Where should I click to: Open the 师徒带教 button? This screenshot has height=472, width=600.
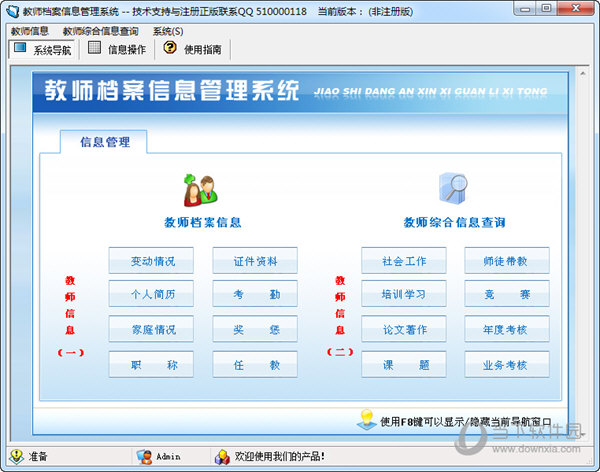click(x=507, y=261)
